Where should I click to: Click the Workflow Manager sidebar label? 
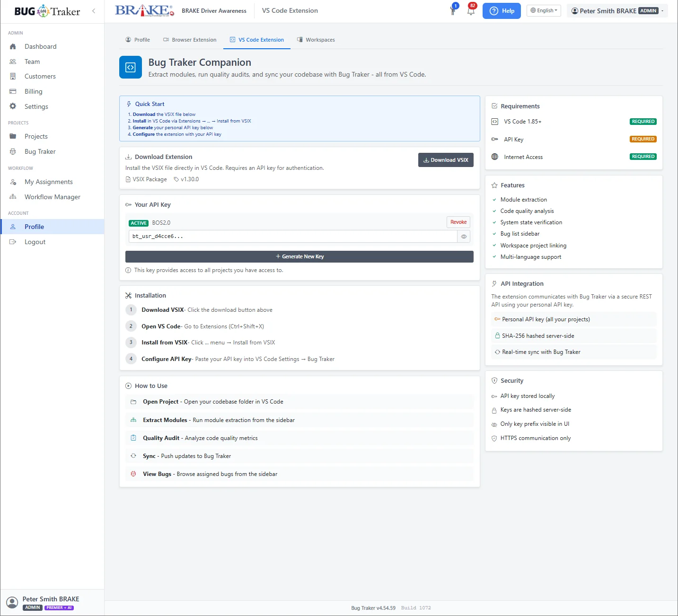[x=53, y=197]
